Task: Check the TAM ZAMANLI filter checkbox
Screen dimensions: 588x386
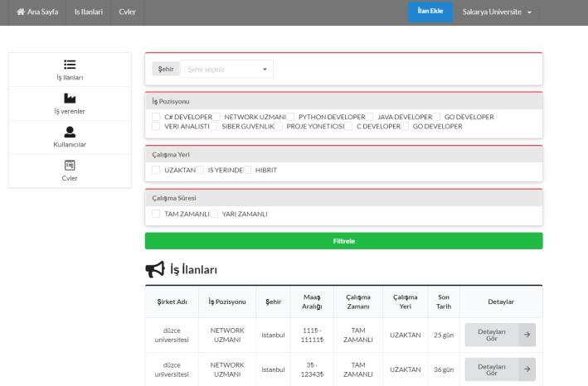Action: click(x=156, y=214)
